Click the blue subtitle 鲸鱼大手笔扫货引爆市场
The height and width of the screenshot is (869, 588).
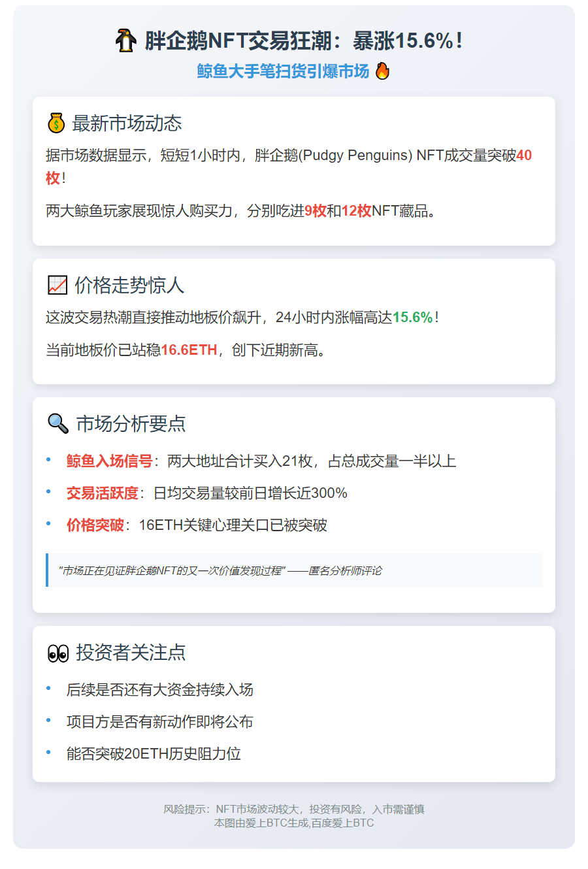[283, 71]
